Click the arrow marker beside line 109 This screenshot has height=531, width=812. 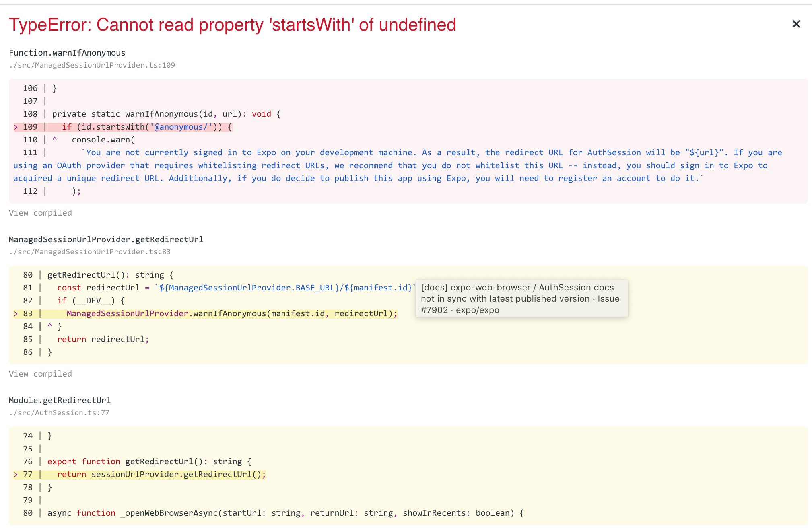coord(16,127)
